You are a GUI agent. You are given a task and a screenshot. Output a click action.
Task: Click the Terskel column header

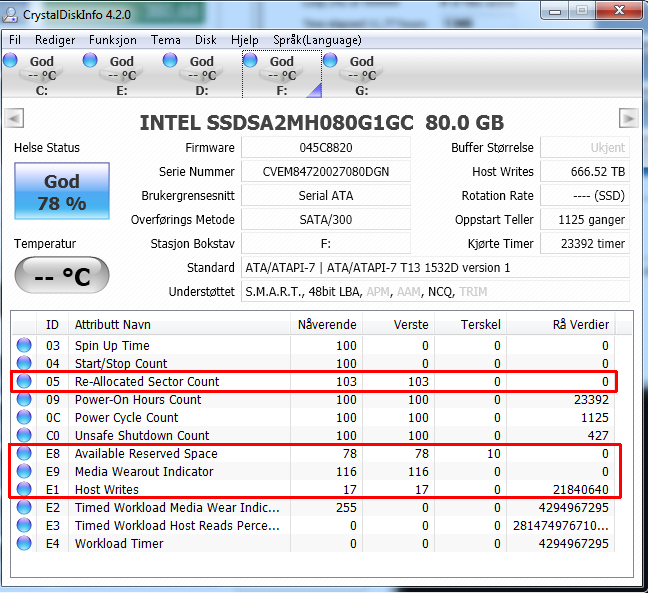tap(471, 325)
